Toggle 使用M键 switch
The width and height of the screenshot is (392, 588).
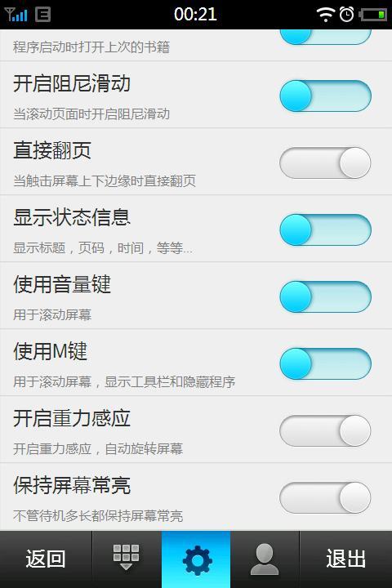(x=325, y=363)
